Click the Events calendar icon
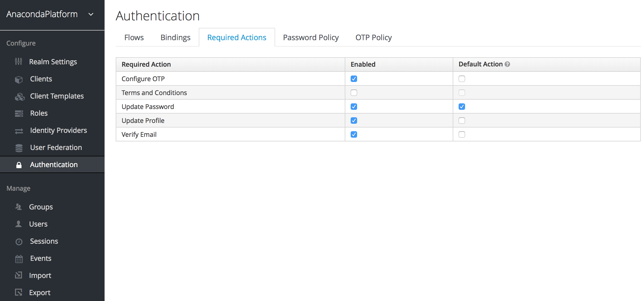Screen dimensions: 644x301 (19, 259)
